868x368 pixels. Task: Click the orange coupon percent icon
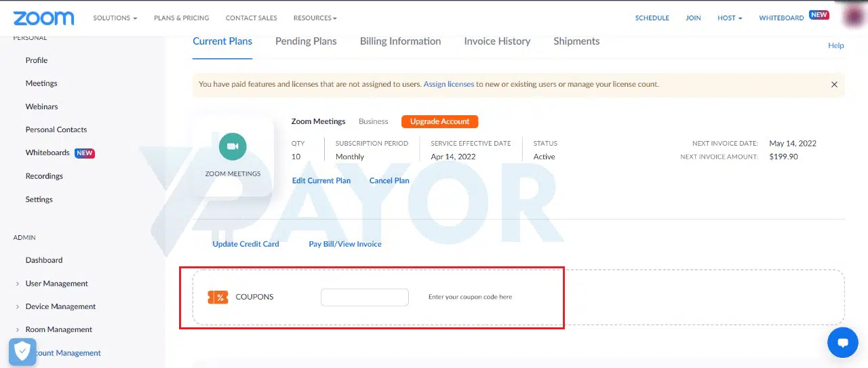tap(218, 298)
